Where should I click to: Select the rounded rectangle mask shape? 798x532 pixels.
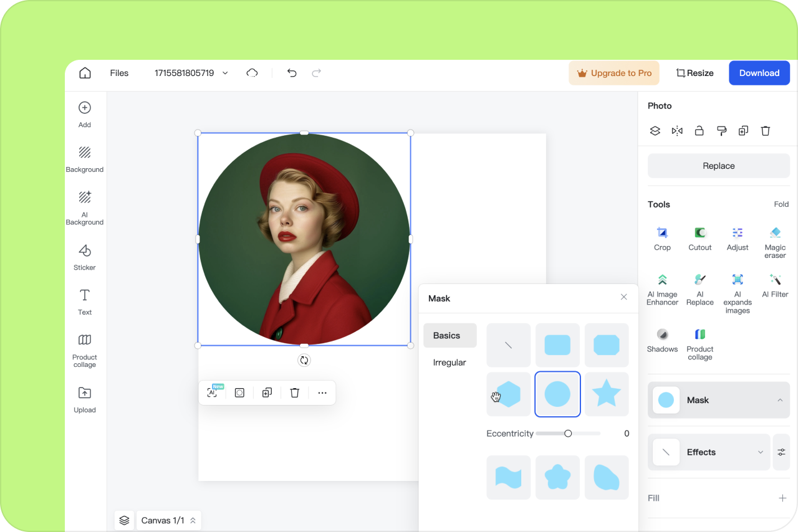(557, 345)
